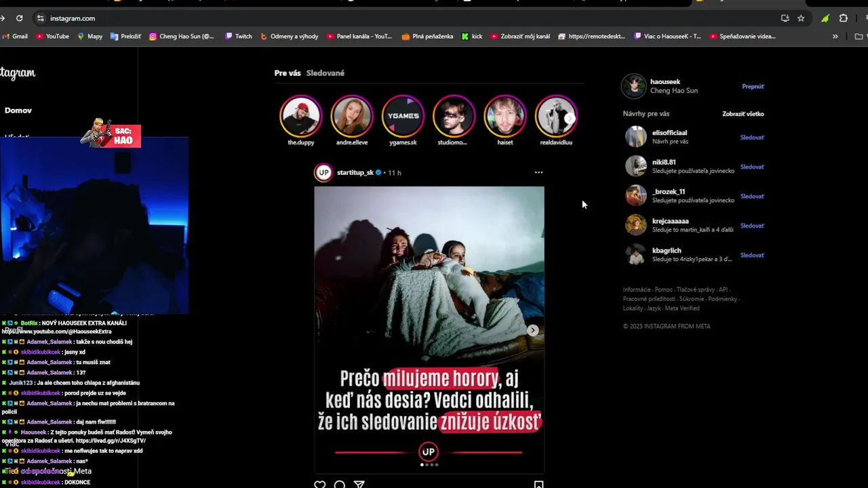Open the Zobraziť môj kanál bookmark
Viewport: 868px width, 488px height.
[x=520, y=37]
